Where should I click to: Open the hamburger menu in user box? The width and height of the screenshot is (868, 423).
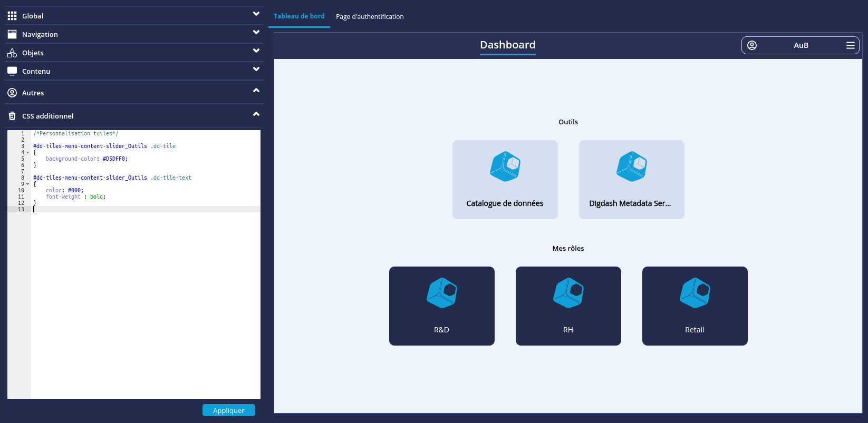click(850, 45)
